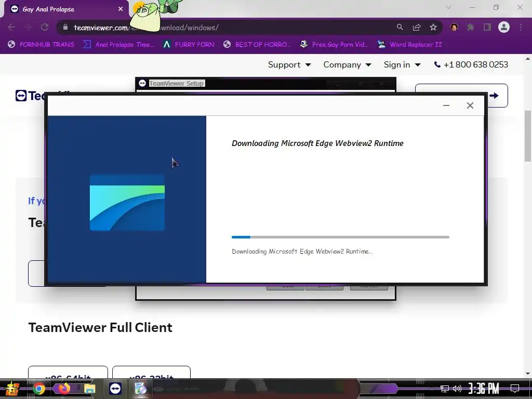532x399 pixels.
Task: Show hidden tray icons chevron
Action: (432, 389)
